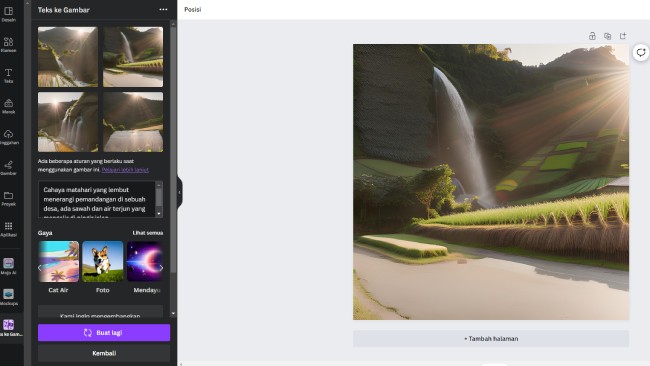
Task: Open the Elemen sidebar panel
Action: pyautogui.click(x=8, y=44)
